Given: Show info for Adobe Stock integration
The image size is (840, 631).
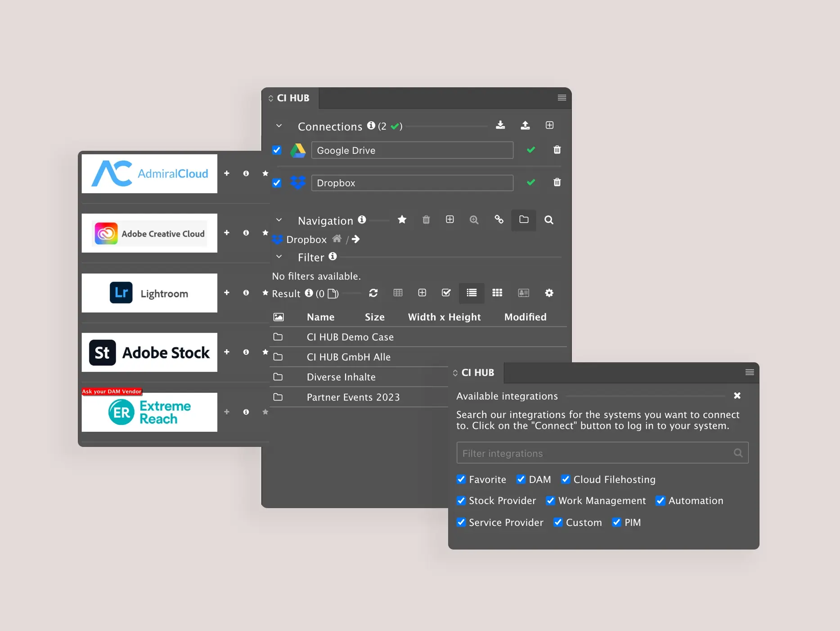Looking at the screenshot, I should [246, 352].
